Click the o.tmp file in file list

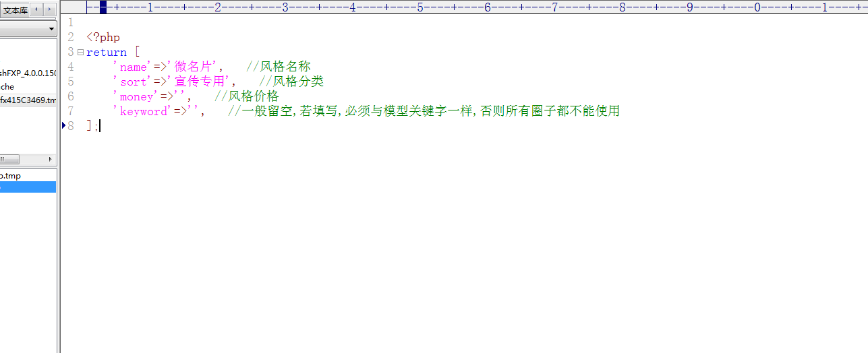(x=10, y=176)
